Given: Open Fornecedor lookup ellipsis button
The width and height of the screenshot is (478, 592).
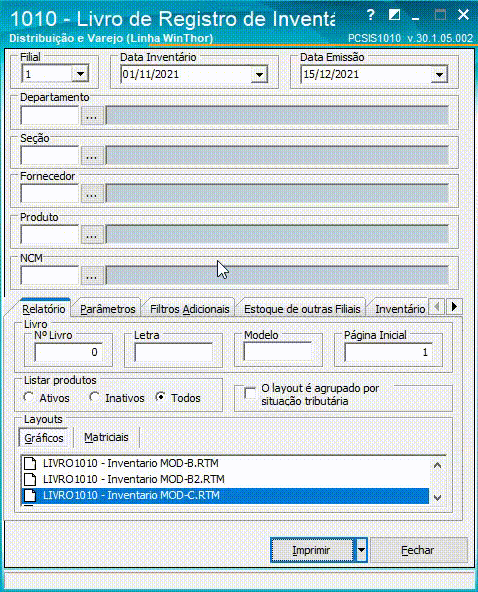Looking at the screenshot, I should tap(92, 194).
